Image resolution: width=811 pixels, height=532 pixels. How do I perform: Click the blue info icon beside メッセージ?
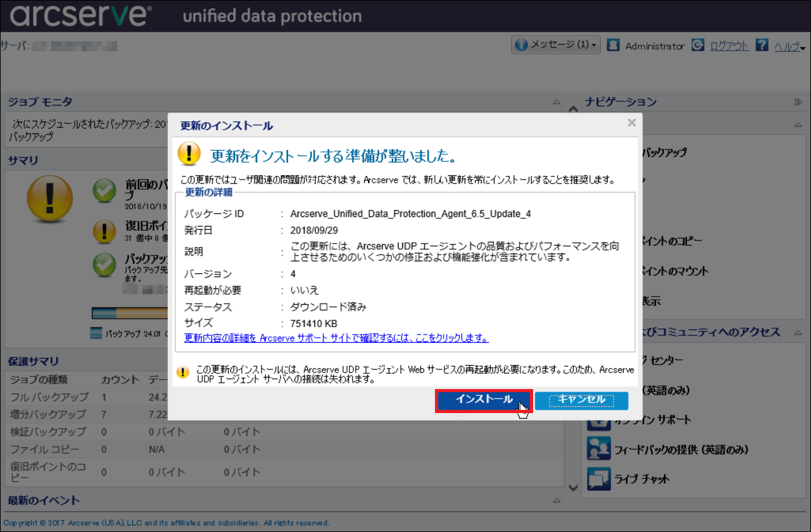[522, 45]
